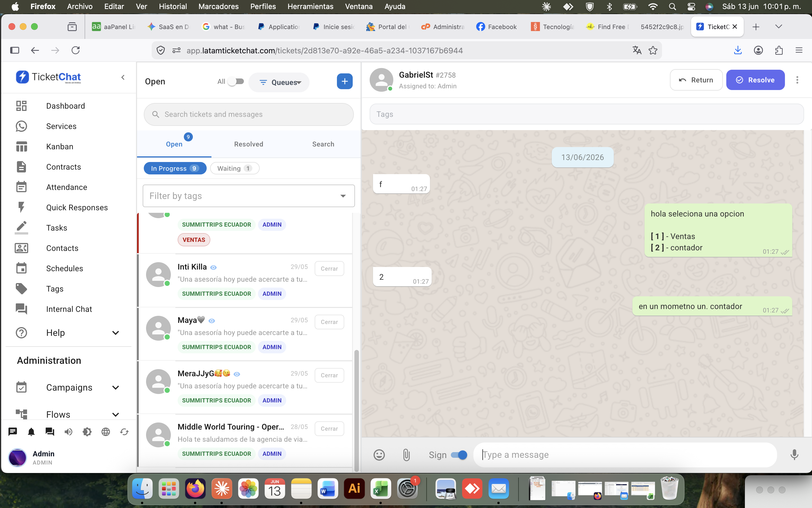Image resolution: width=812 pixels, height=508 pixels.
Task: Open Firefox extensions puzzle icon
Action: (779, 51)
